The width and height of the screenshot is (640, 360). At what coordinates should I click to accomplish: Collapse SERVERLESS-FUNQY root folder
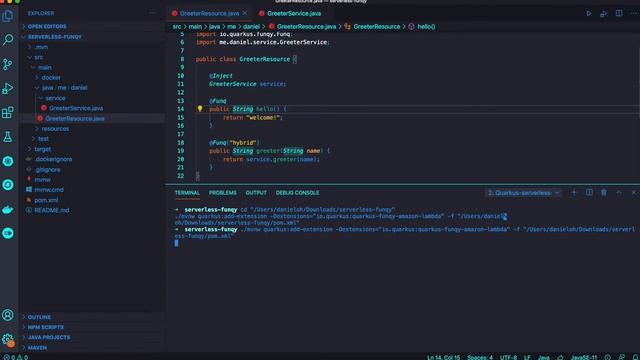click(x=54, y=37)
